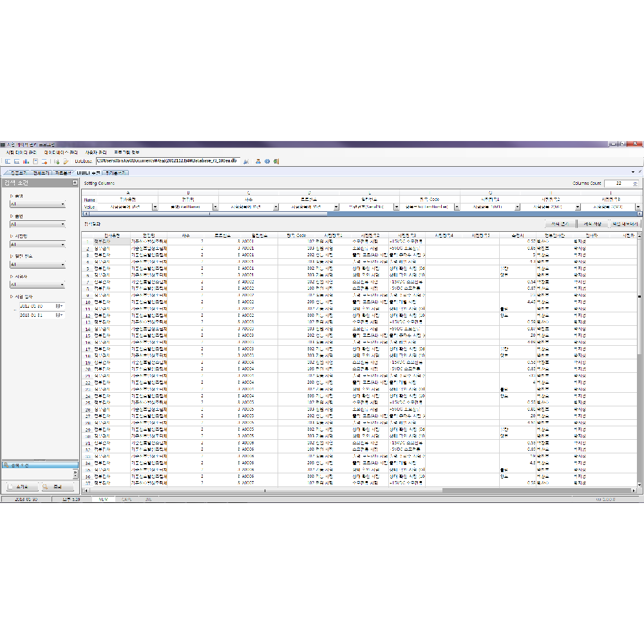This screenshot has width=644, height=644.
Task: Select the chart icon in the toolbar row
Action: tap(26, 161)
